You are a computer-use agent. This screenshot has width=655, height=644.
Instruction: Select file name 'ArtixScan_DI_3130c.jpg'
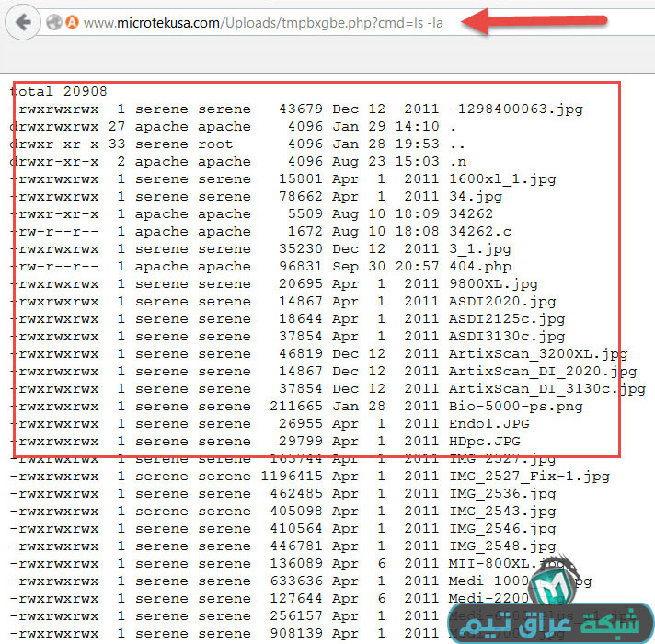547,389
